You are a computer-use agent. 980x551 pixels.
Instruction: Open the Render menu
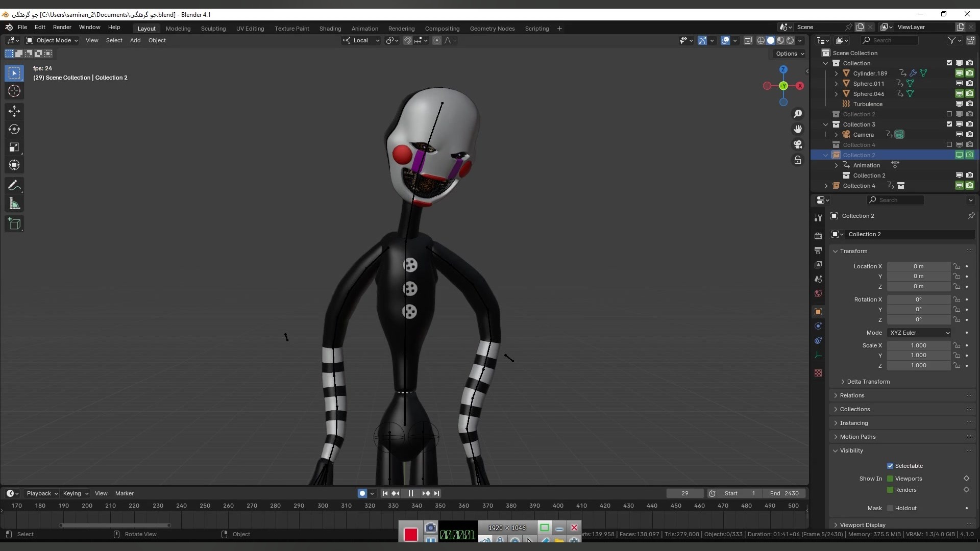[x=62, y=27]
